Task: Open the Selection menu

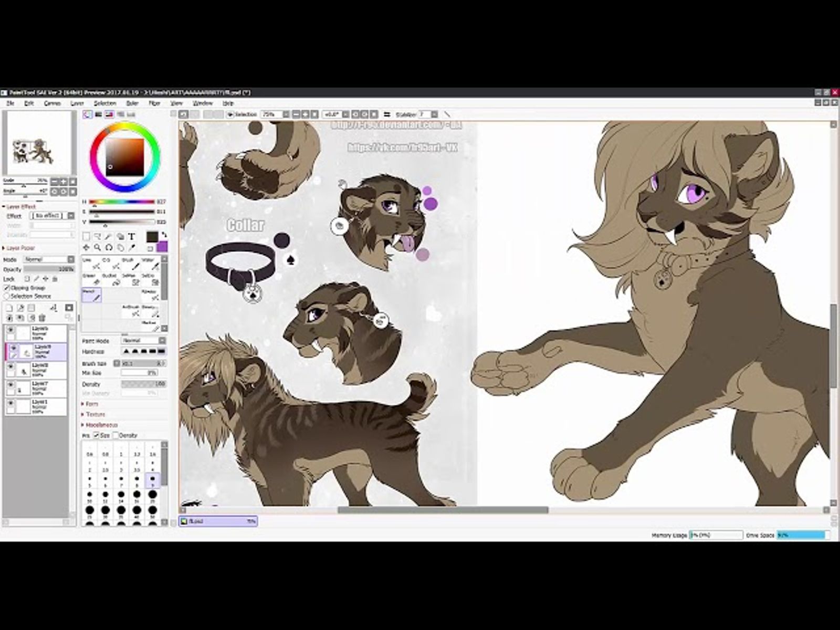Action: (105, 103)
